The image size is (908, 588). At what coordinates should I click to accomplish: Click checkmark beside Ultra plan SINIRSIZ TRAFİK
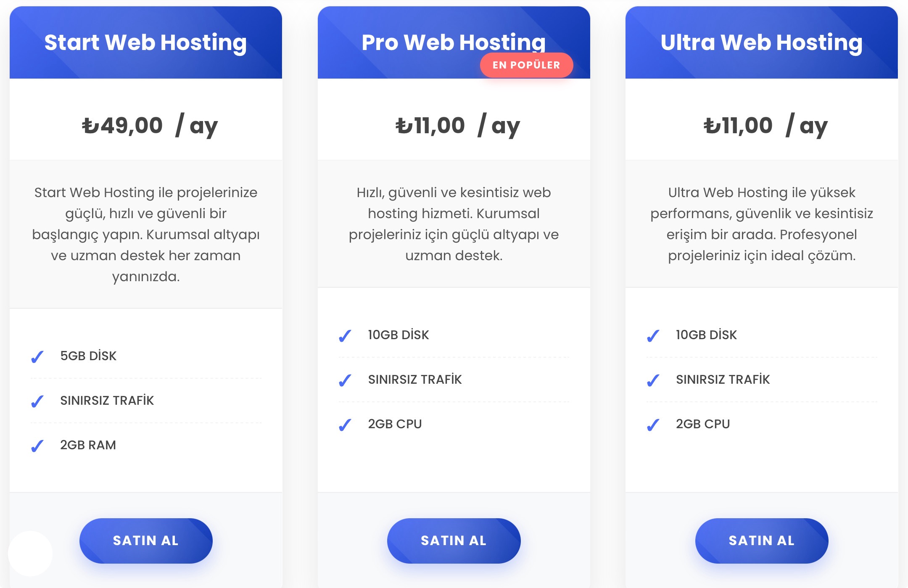[x=653, y=380]
